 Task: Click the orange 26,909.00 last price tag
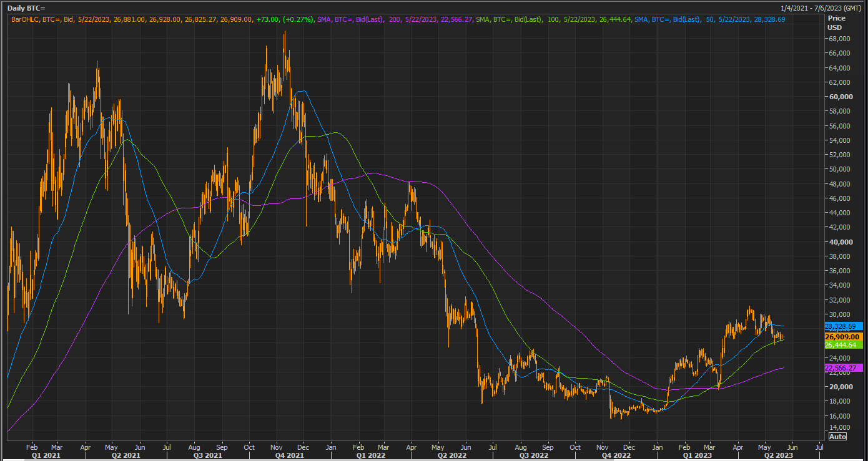pos(843,337)
